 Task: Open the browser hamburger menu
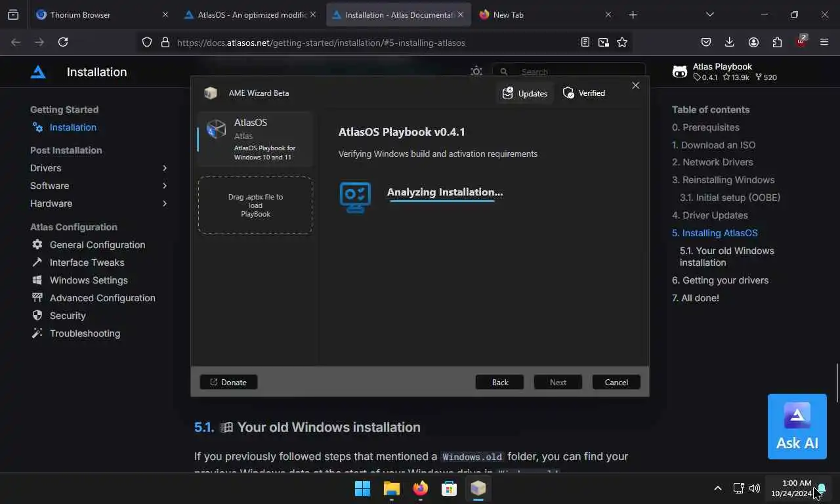(x=824, y=42)
